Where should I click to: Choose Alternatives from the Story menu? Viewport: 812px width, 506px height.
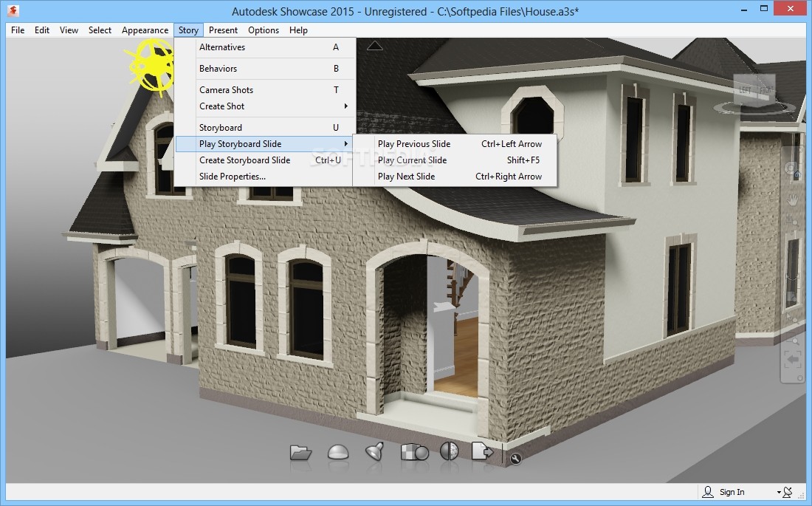point(265,47)
